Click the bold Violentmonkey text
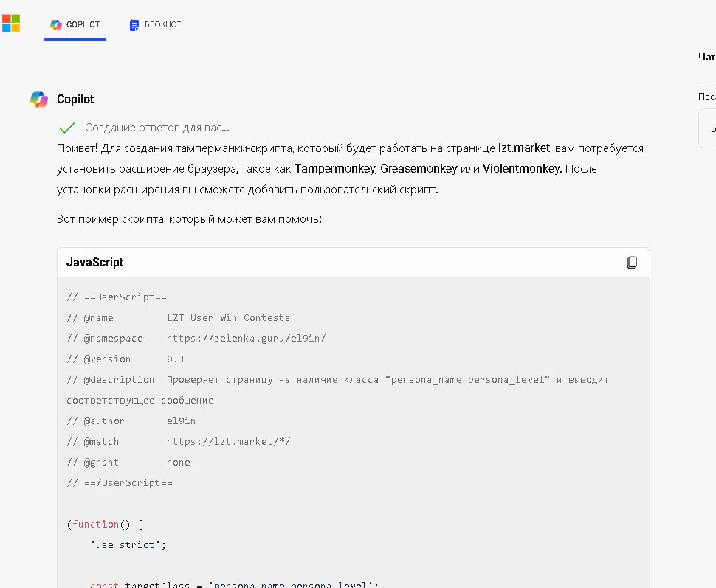Viewport: 716px width, 588px height. [x=522, y=169]
